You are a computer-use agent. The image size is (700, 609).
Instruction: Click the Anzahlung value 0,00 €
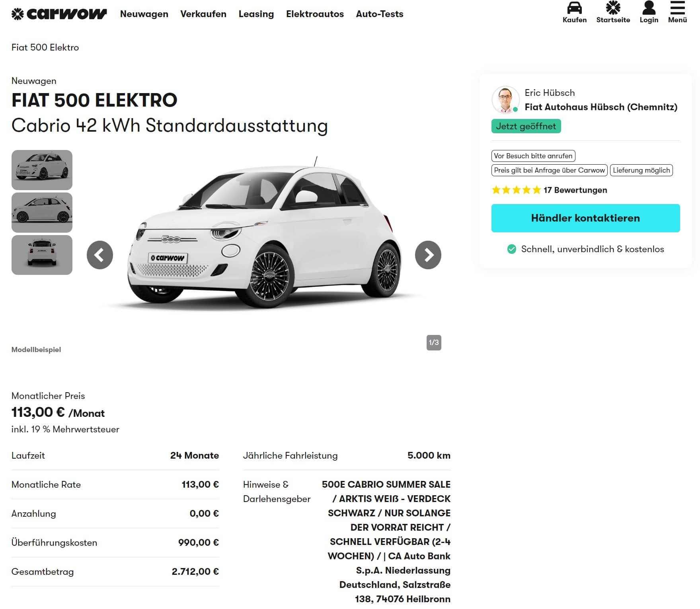point(204,514)
